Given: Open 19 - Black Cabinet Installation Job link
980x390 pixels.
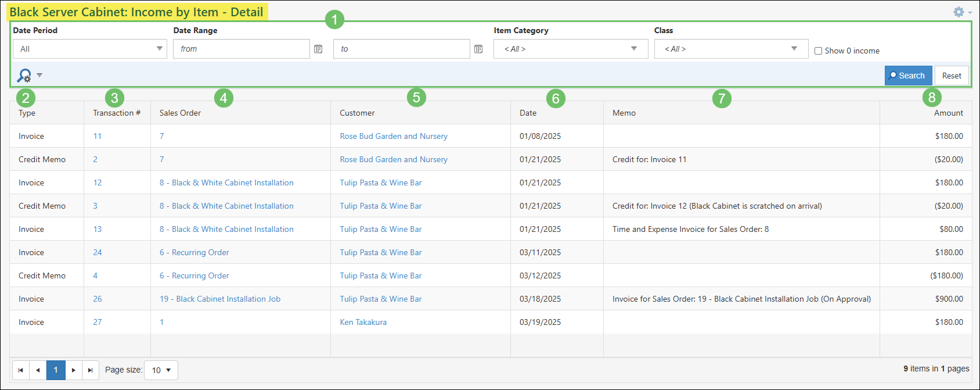Looking at the screenshot, I should point(220,299).
